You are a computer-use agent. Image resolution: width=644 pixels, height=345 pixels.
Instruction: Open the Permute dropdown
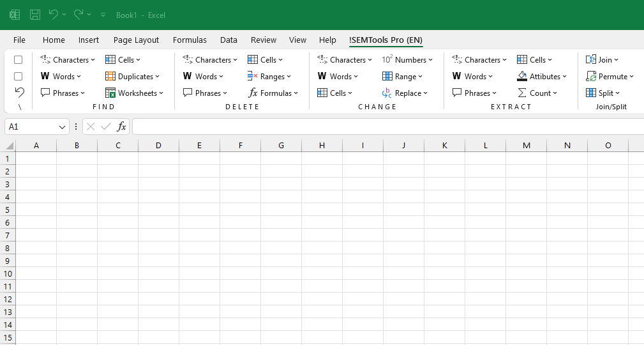pyautogui.click(x=610, y=76)
